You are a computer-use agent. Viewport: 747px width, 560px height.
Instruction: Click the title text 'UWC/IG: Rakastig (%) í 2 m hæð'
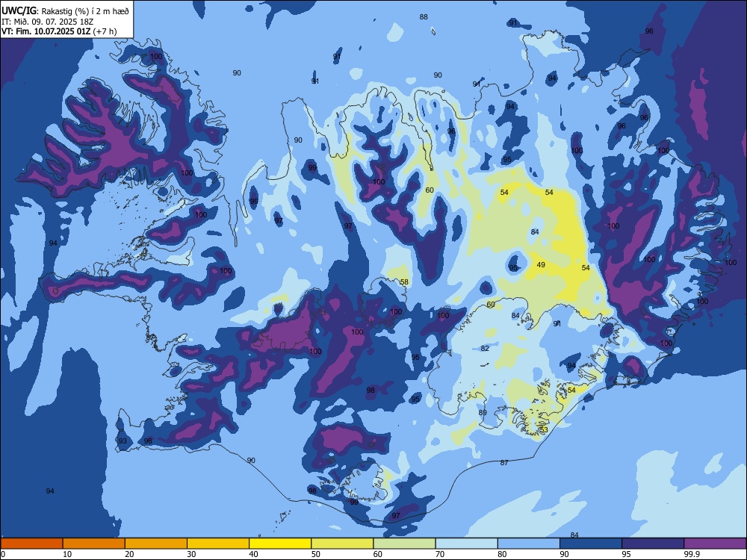click(x=65, y=10)
